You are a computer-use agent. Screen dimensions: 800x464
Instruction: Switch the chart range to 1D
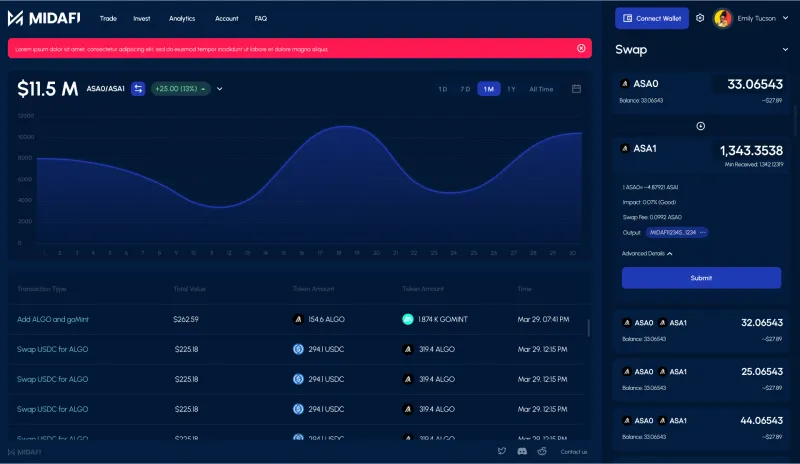click(x=442, y=89)
